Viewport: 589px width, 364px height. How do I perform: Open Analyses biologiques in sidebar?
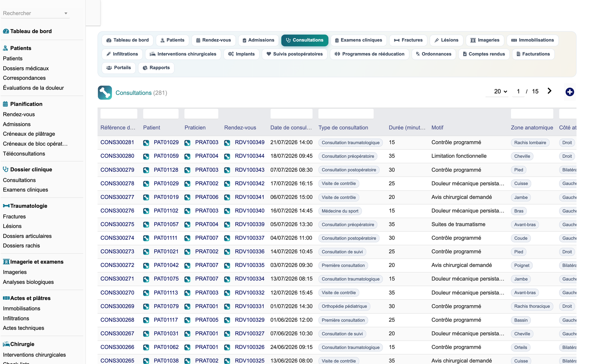(x=28, y=282)
